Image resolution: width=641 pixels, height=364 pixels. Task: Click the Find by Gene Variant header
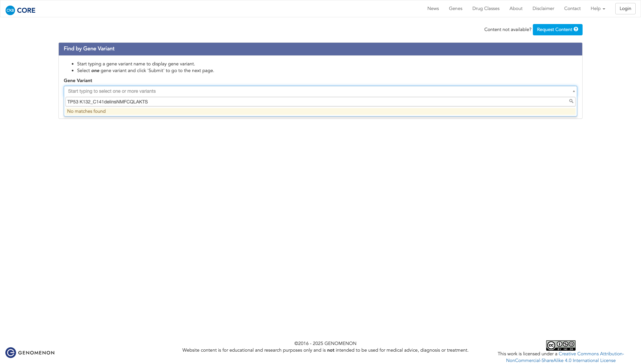tap(89, 49)
